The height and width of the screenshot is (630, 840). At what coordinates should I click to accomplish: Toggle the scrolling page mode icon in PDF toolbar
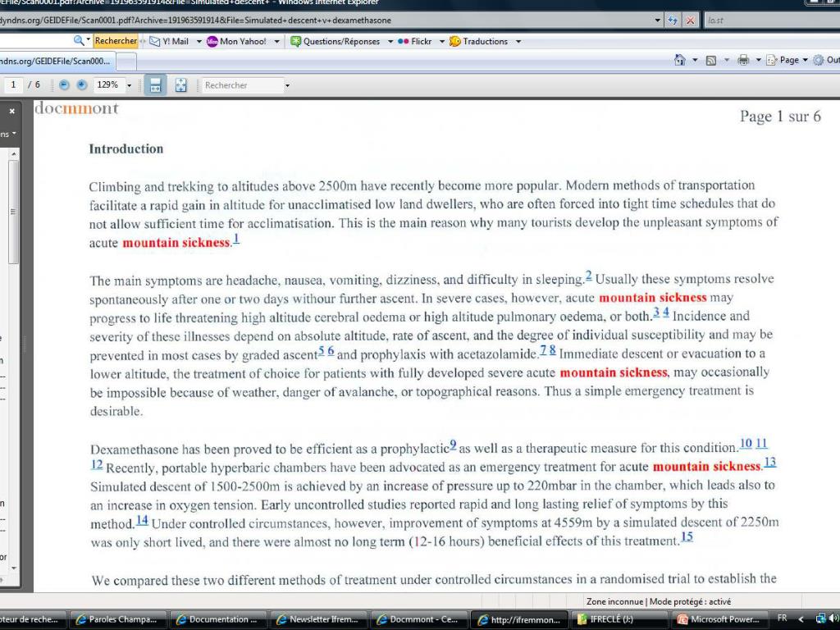coord(155,84)
